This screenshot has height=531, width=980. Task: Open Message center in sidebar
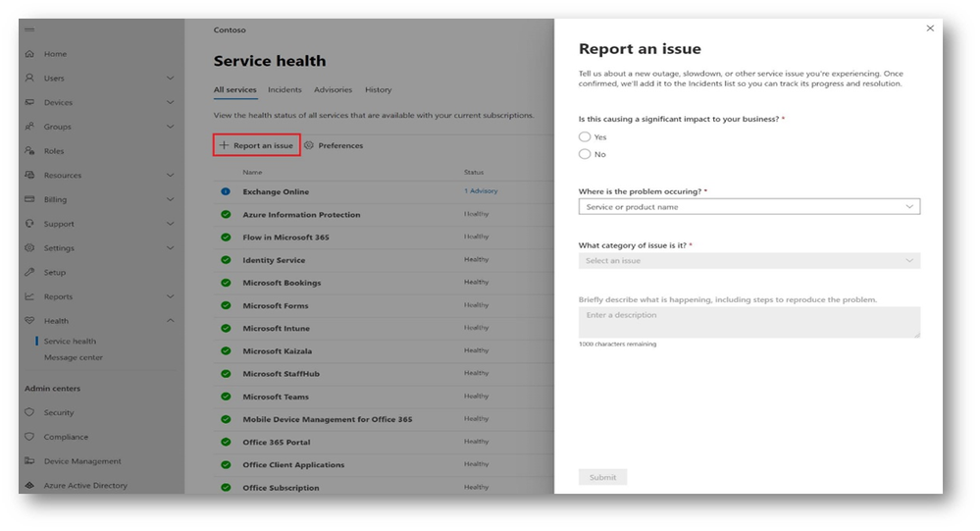pyautogui.click(x=74, y=357)
